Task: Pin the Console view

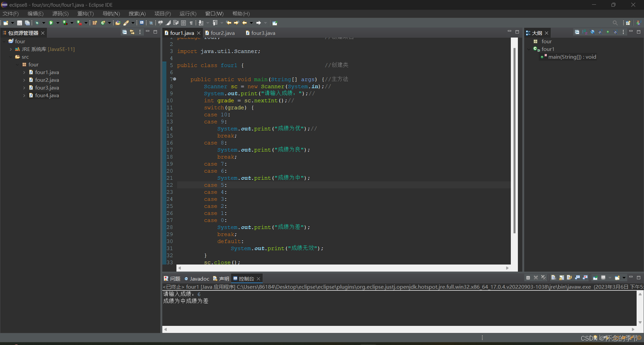Action: coord(596,278)
